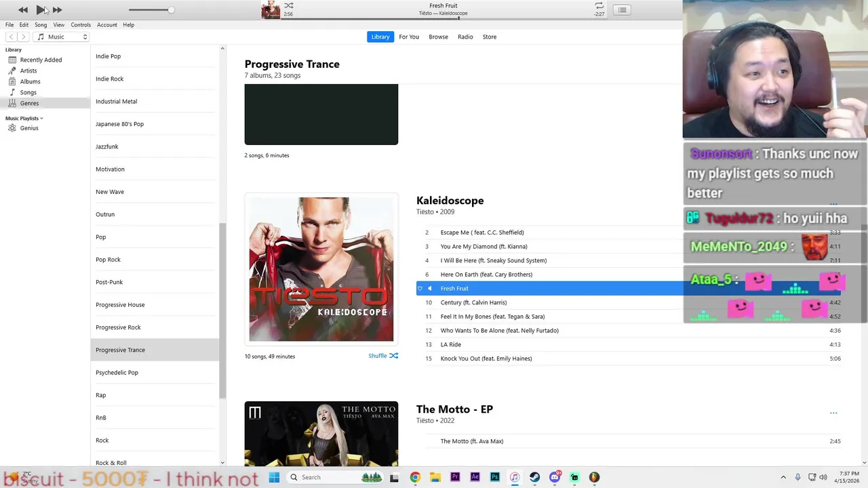This screenshot has width=868, height=488.
Task: Click the Previous track rewind button
Action: [23, 9]
